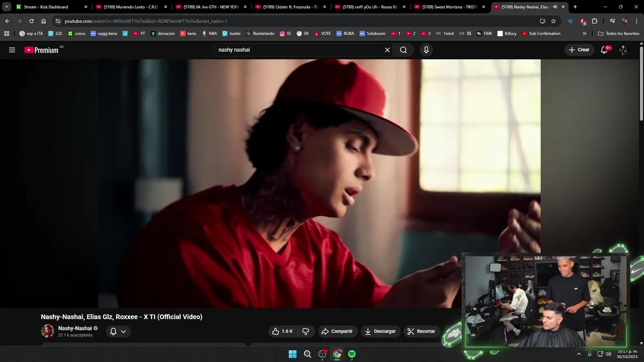Open the 'Todos los favoritos' folder
The height and width of the screenshot is (362, 644).
[x=618, y=34]
